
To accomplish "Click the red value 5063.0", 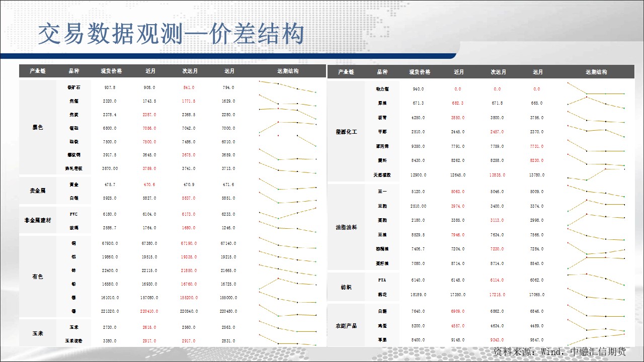I will pos(458,192).
